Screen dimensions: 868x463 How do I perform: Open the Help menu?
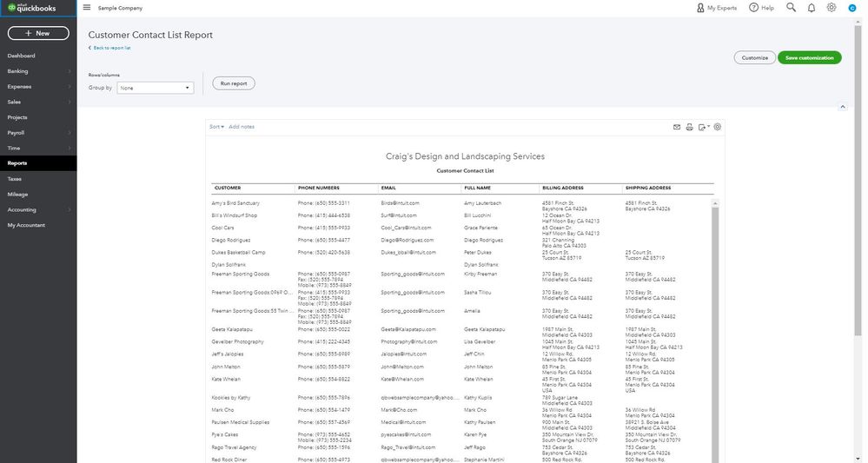761,8
